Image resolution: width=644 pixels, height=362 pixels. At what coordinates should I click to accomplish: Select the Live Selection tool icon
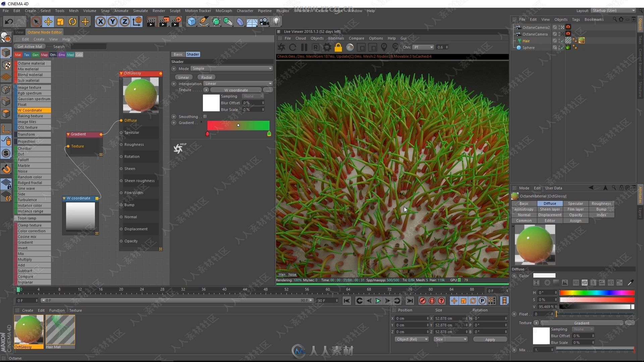point(36,22)
